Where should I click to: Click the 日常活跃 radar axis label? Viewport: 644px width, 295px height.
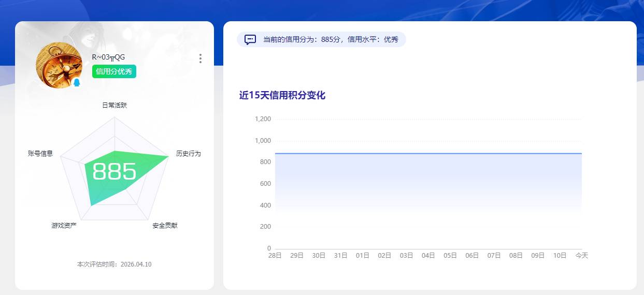(115, 105)
